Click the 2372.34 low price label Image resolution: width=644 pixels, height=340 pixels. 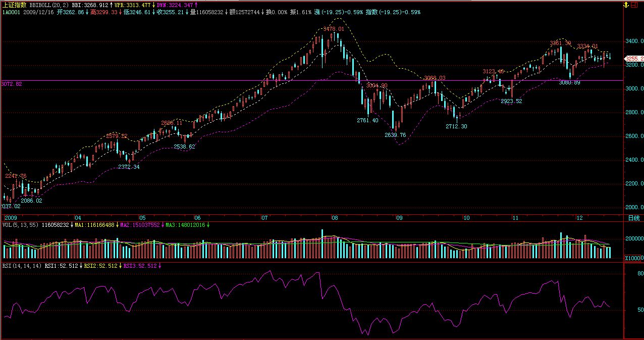[129, 167]
